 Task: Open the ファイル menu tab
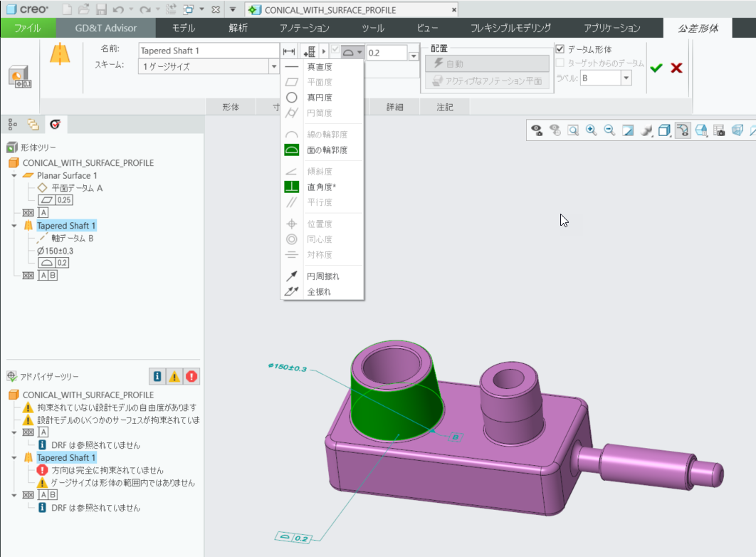tap(28, 28)
